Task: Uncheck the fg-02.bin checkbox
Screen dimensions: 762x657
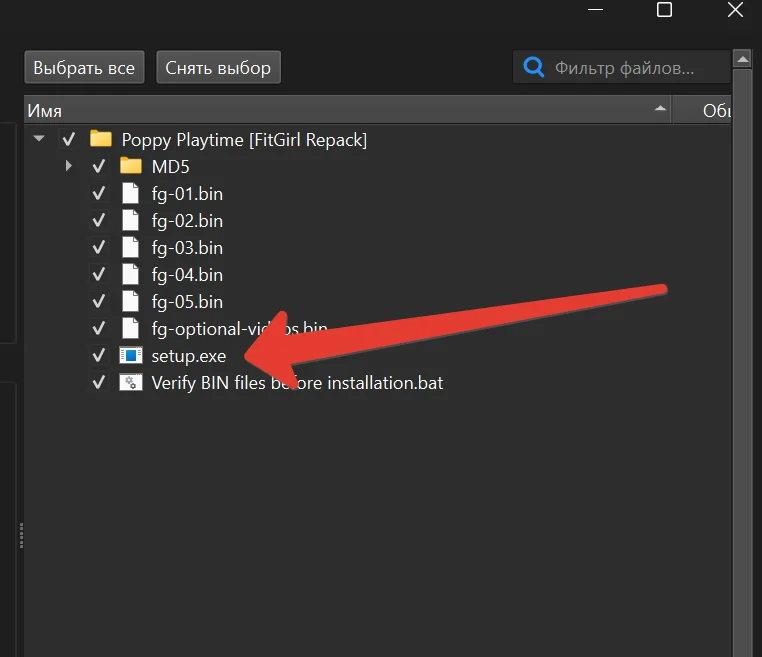Action: click(98, 220)
